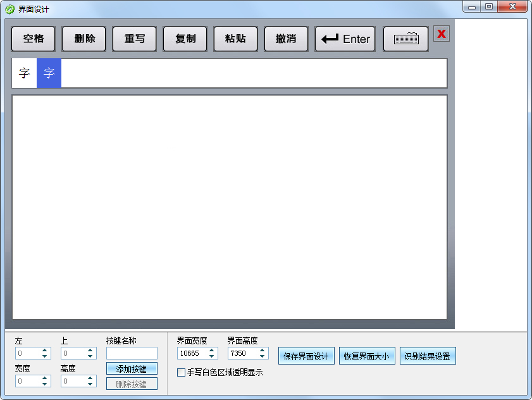Click the keyboard icon button
Screen dimensions: 532x400
point(405,39)
